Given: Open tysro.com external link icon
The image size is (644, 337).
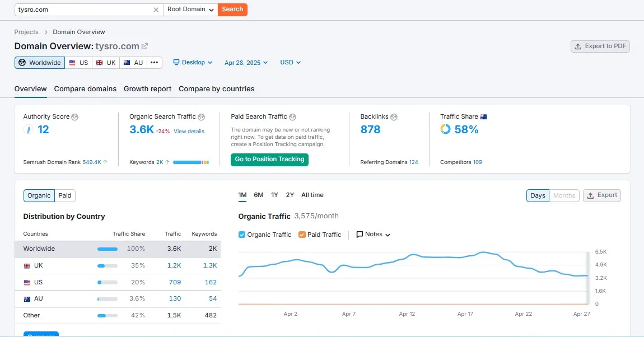Looking at the screenshot, I should point(144,46).
